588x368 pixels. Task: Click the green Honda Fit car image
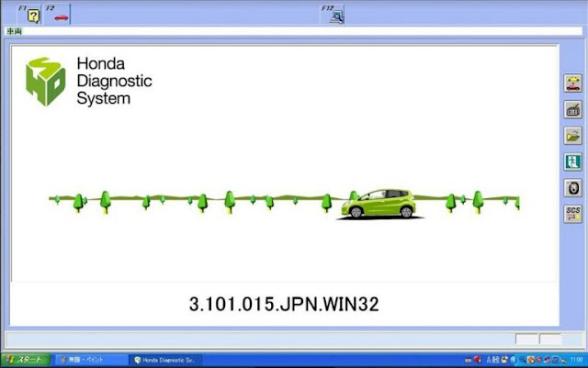pyautogui.click(x=379, y=204)
